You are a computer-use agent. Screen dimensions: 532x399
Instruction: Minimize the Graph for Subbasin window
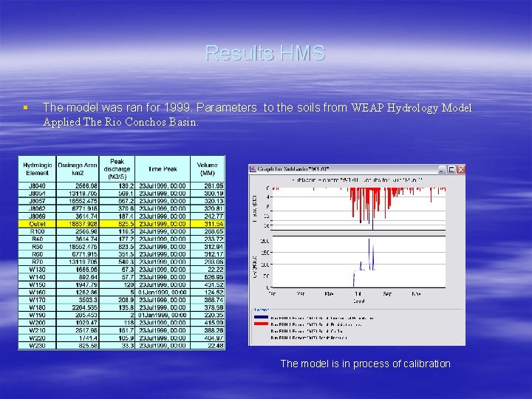pos(441,169)
